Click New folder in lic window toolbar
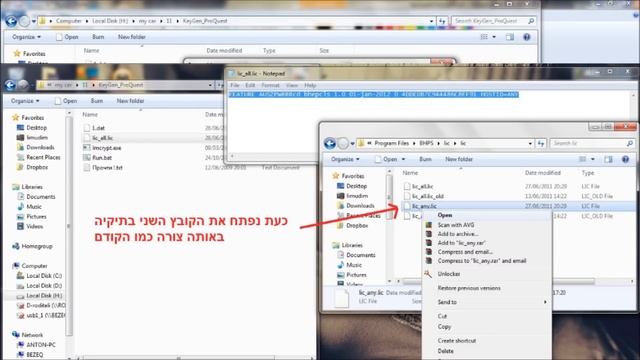The image size is (640, 360). (x=459, y=159)
